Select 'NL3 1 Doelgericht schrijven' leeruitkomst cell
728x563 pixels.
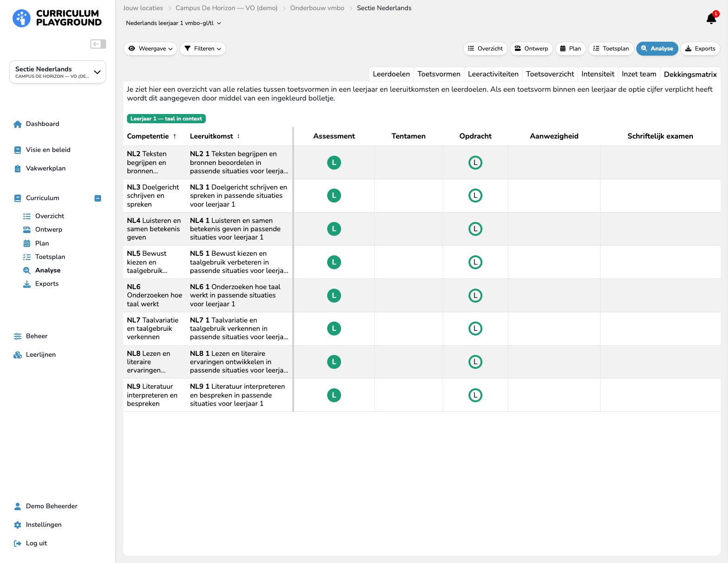coord(239,196)
